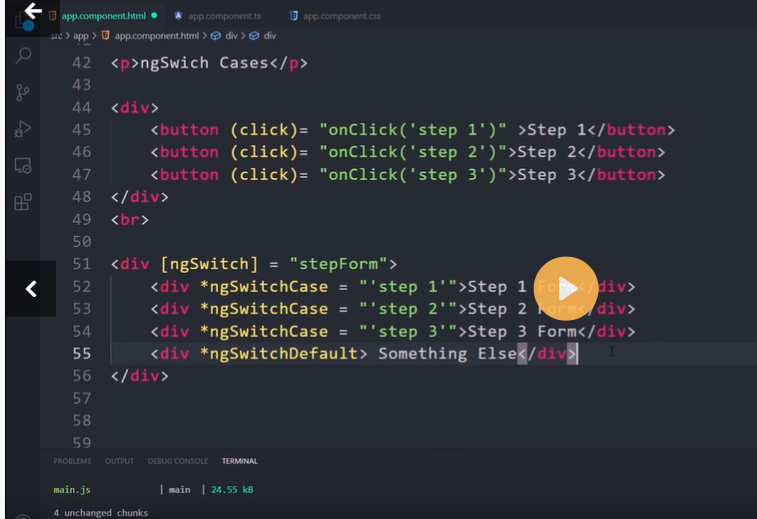Click the orange play button overlay

pyautogui.click(x=565, y=289)
